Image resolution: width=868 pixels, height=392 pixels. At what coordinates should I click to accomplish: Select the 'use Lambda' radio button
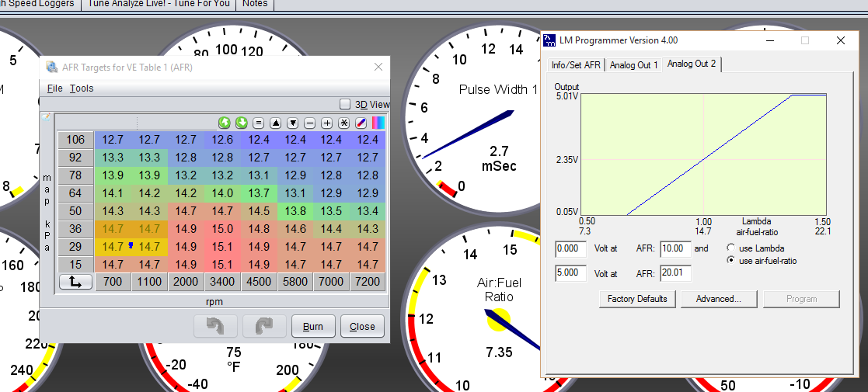(x=731, y=248)
